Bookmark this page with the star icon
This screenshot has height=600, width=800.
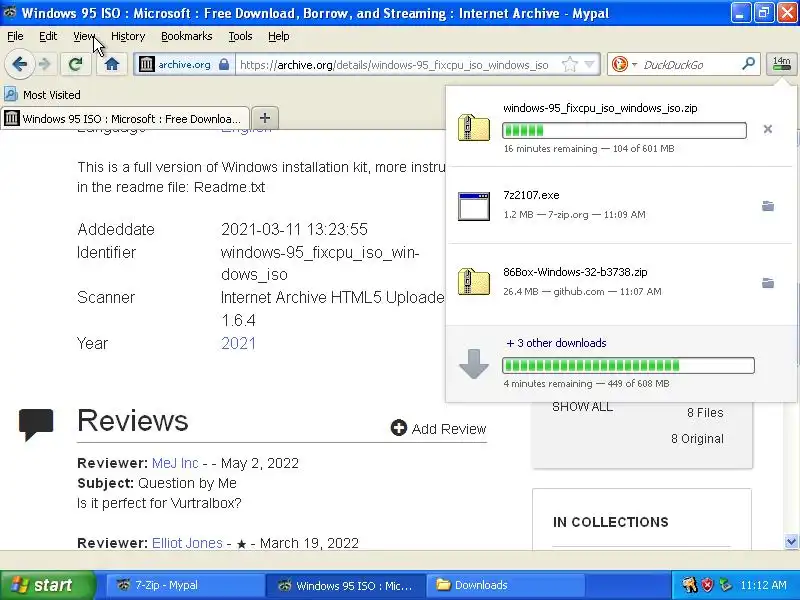[569, 64]
